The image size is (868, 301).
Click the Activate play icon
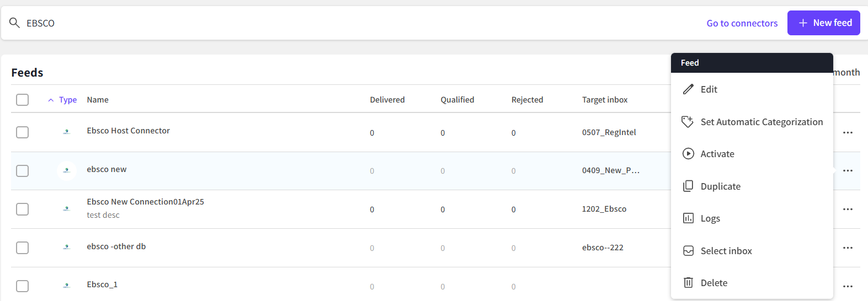point(688,154)
